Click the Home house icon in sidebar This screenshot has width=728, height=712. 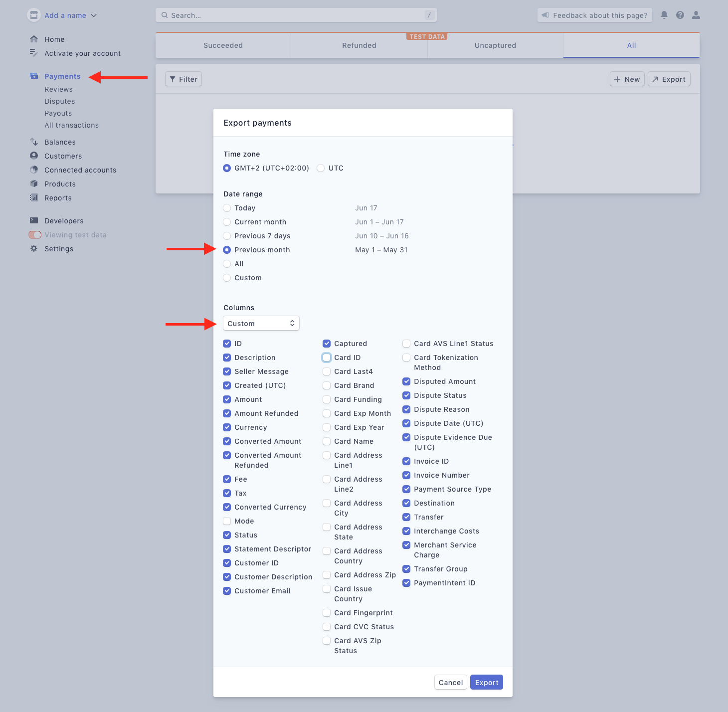[34, 39]
